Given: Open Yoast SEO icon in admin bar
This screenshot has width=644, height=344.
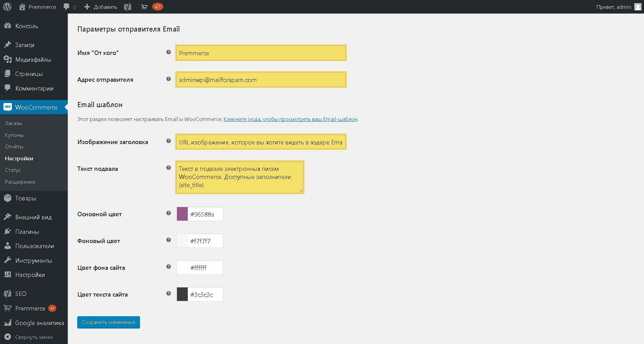Looking at the screenshot, I should [x=128, y=7].
